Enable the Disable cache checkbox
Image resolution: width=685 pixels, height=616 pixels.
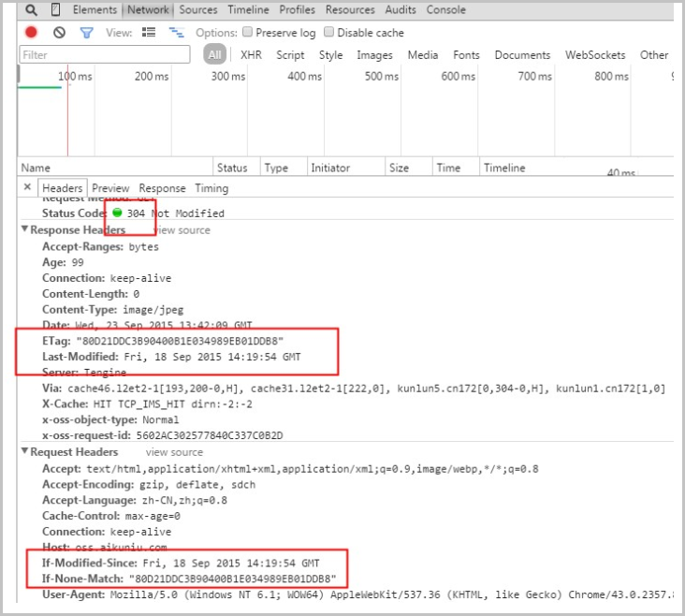pyautogui.click(x=329, y=32)
